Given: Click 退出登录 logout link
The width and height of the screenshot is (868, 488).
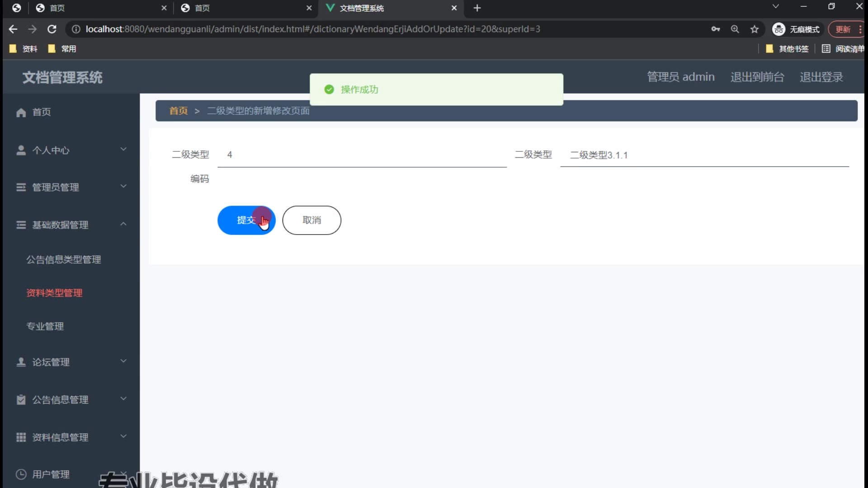Looking at the screenshot, I should pyautogui.click(x=821, y=77).
